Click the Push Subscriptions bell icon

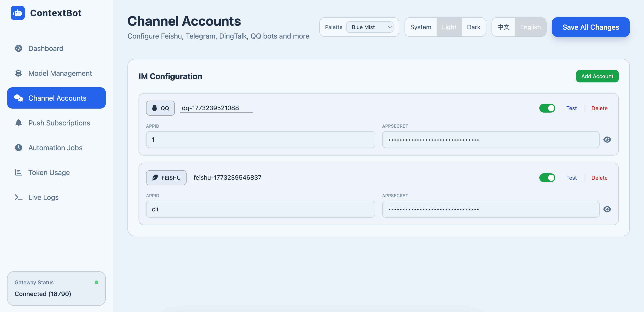[19, 123]
